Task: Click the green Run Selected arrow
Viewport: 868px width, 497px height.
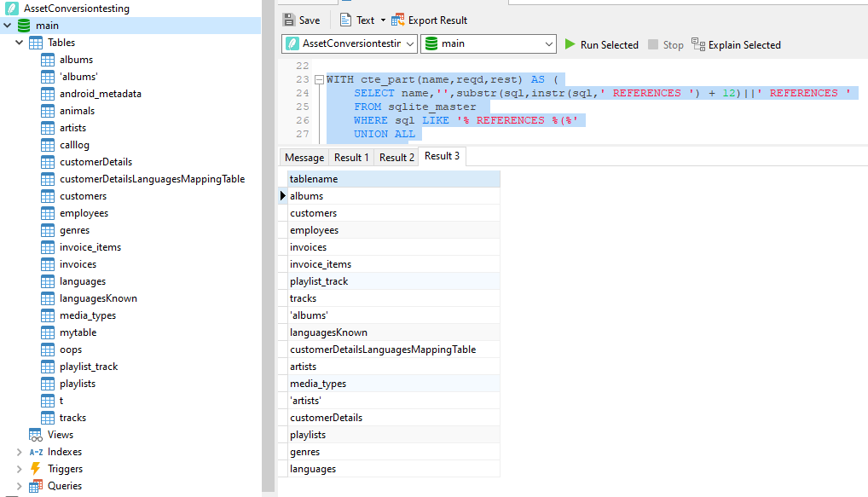Action: click(570, 44)
